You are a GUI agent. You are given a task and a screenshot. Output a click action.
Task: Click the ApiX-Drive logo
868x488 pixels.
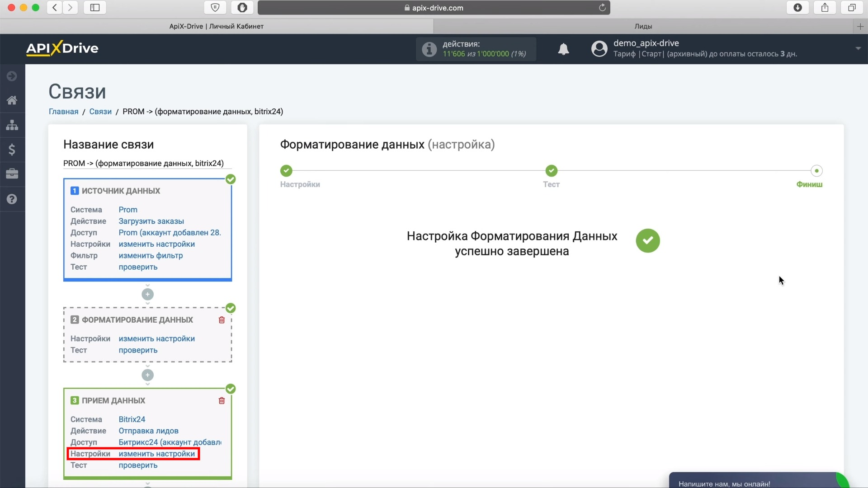point(62,48)
